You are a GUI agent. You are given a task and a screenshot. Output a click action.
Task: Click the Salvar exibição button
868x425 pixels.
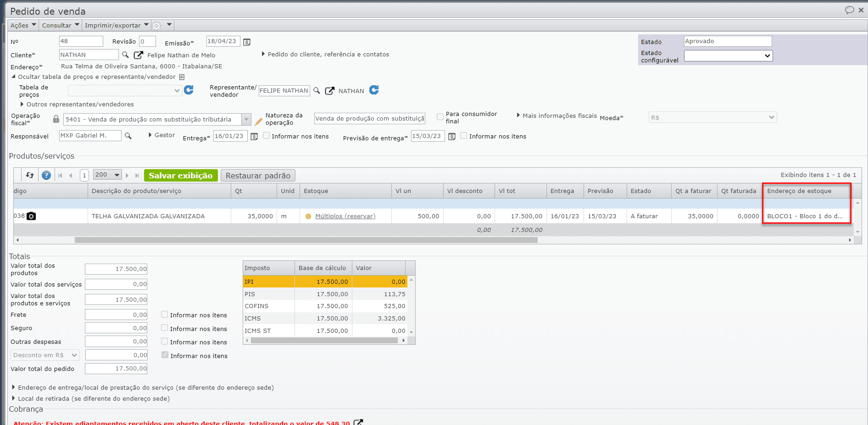tap(181, 176)
